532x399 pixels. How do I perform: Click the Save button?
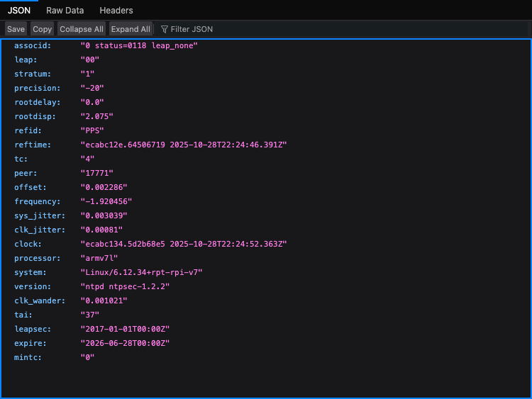click(x=16, y=29)
